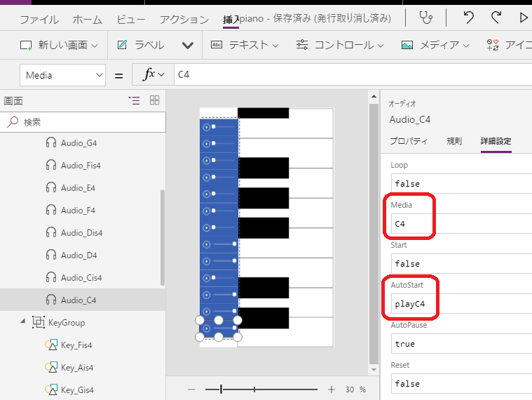Switch to the Properties tab
The height and width of the screenshot is (400, 532).
coord(409,141)
